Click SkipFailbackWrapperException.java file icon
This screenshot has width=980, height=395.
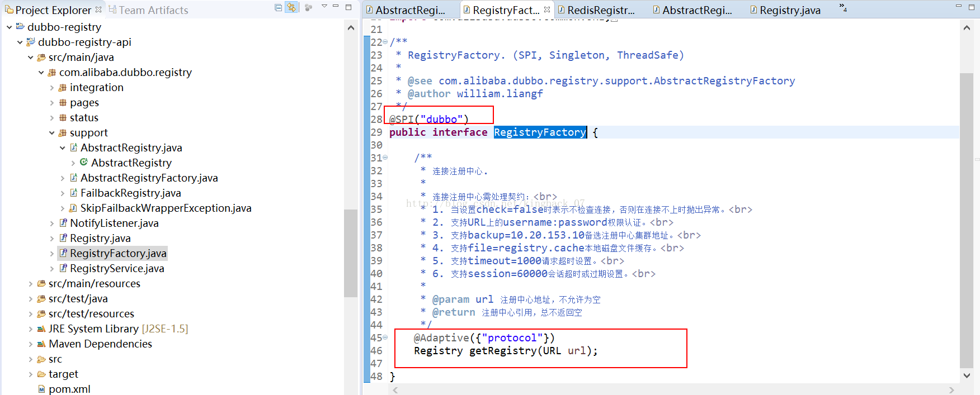coord(73,208)
